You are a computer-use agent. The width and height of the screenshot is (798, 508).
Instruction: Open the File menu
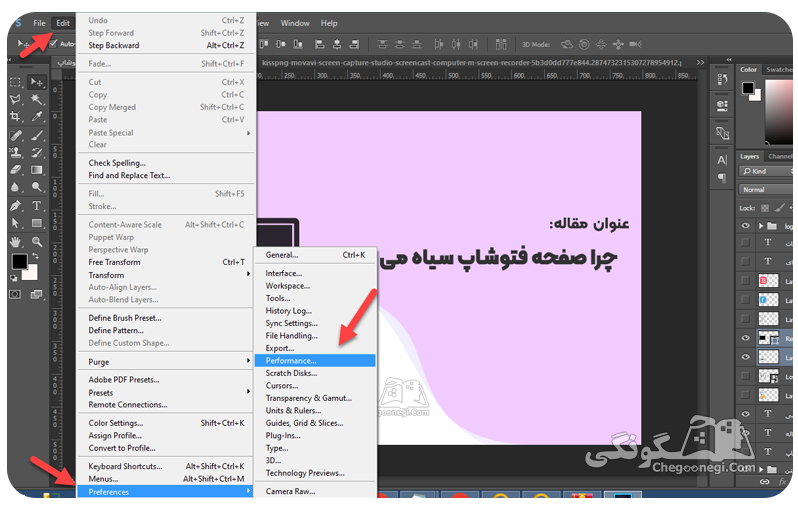[x=39, y=23]
